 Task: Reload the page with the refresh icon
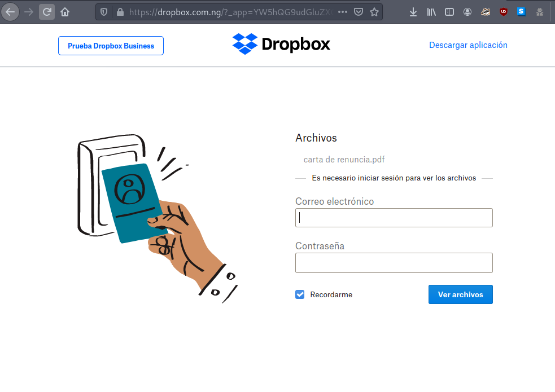[x=47, y=12]
